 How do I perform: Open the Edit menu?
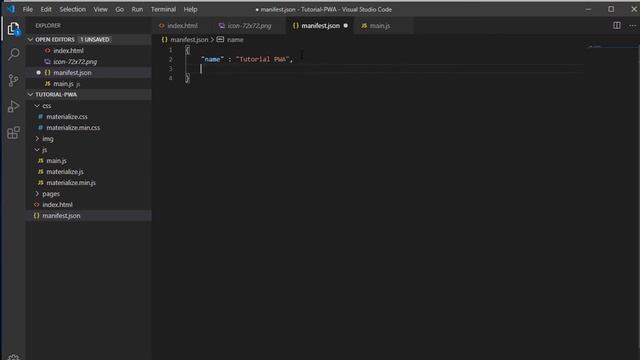click(46, 9)
